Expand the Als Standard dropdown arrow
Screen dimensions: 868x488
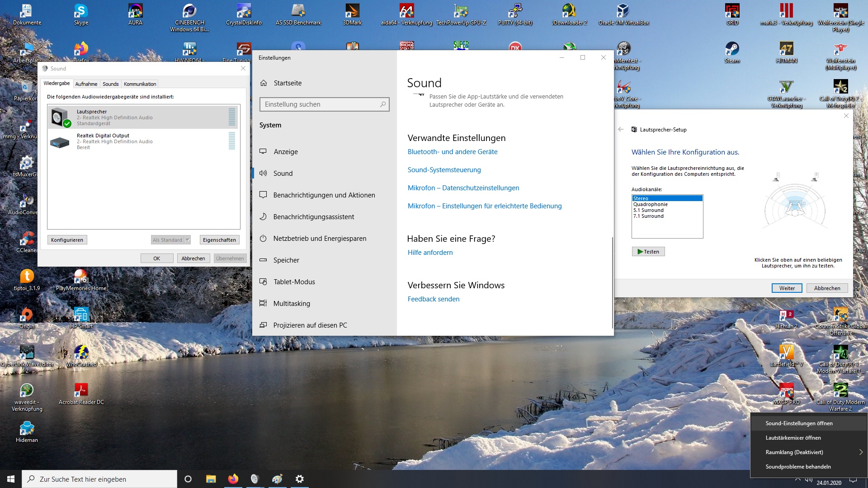[188, 240]
